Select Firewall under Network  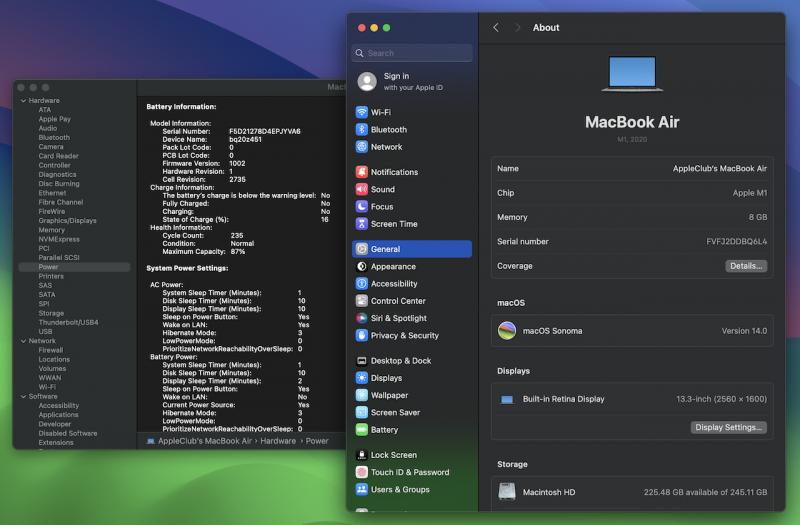click(51, 350)
